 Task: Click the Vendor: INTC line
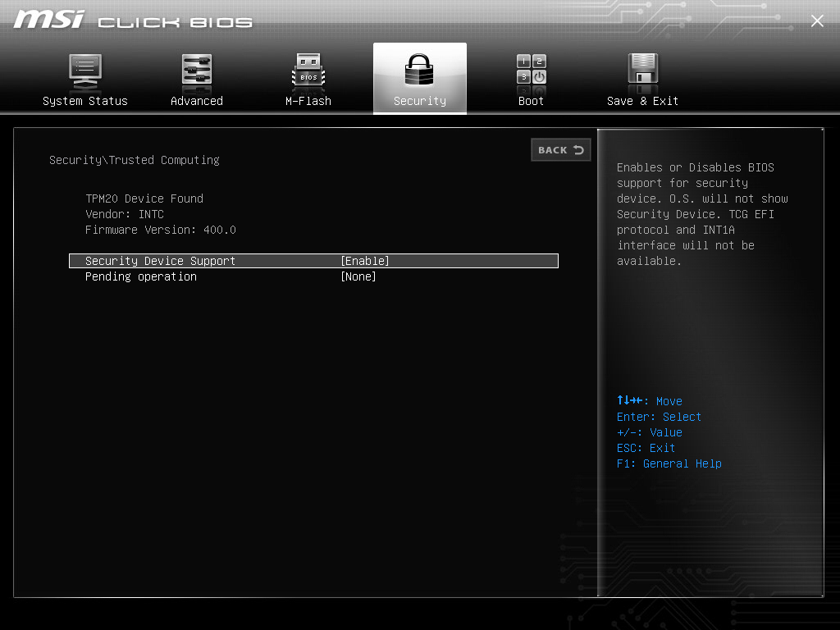click(x=125, y=214)
